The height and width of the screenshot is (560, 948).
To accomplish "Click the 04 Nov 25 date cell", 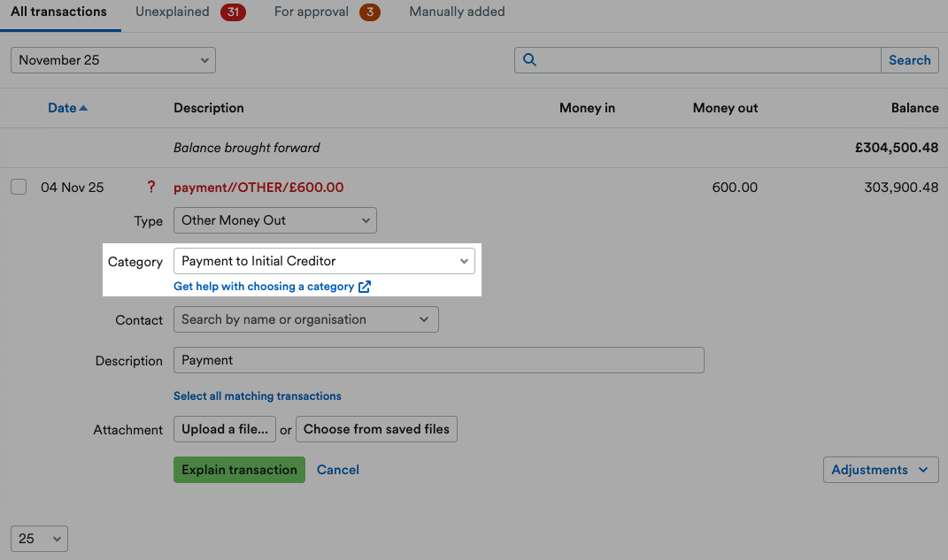I will pyautogui.click(x=73, y=188).
